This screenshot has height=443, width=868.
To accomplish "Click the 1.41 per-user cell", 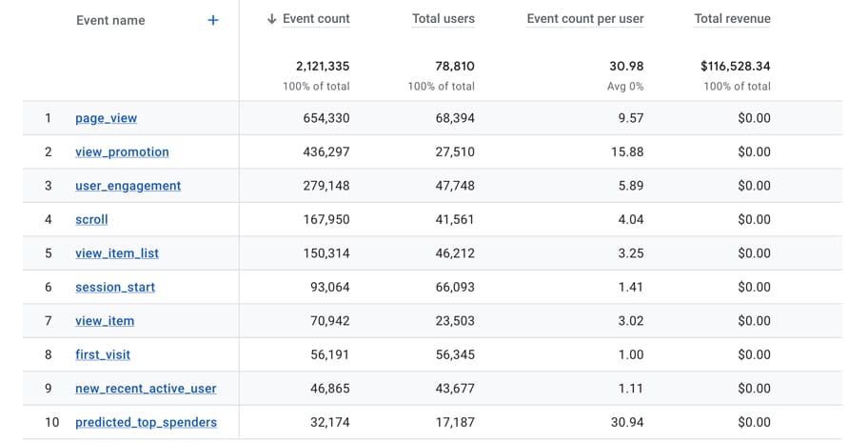I will tap(631, 287).
